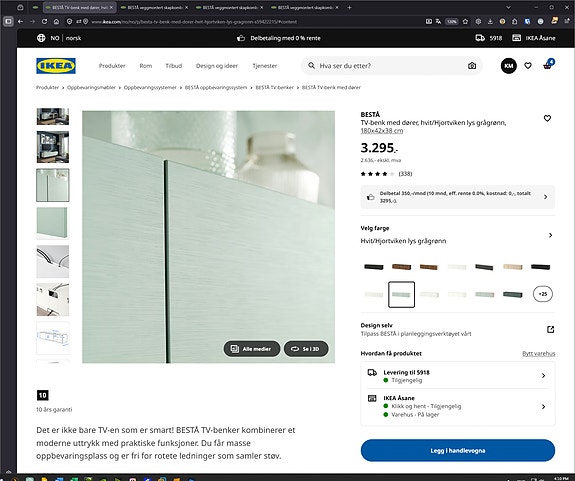Image resolution: width=575 pixels, height=481 pixels.
Task: Open the Design selv planner external link
Action: pos(550,329)
